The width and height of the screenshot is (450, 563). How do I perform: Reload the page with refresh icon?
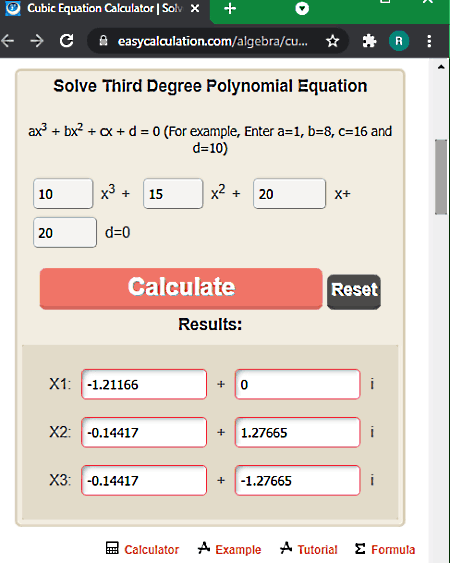pos(66,41)
